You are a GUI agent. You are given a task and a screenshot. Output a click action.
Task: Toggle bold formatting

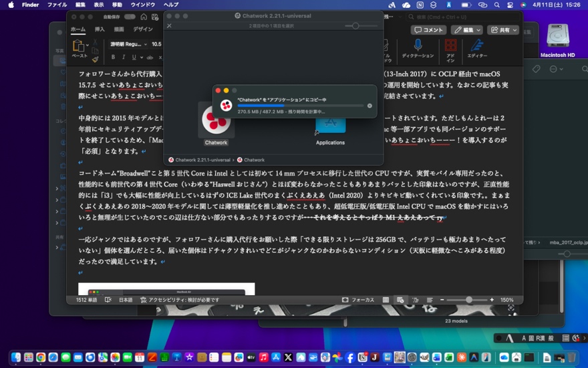(x=113, y=58)
